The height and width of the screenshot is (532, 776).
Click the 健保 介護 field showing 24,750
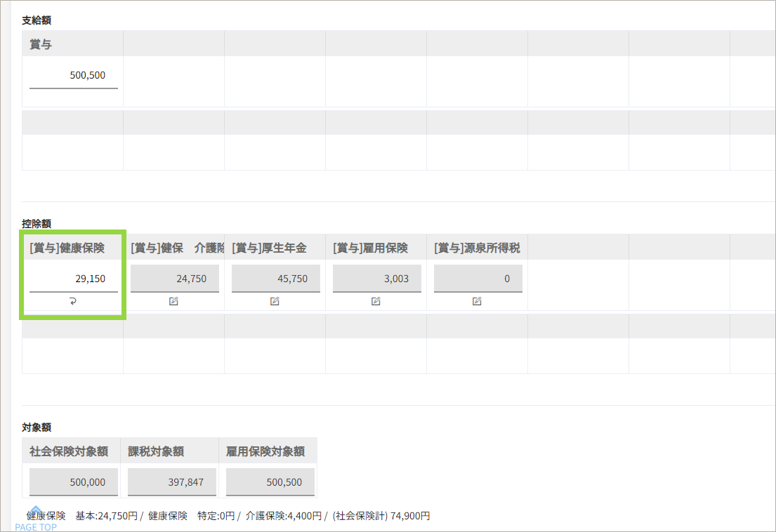(174, 279)
